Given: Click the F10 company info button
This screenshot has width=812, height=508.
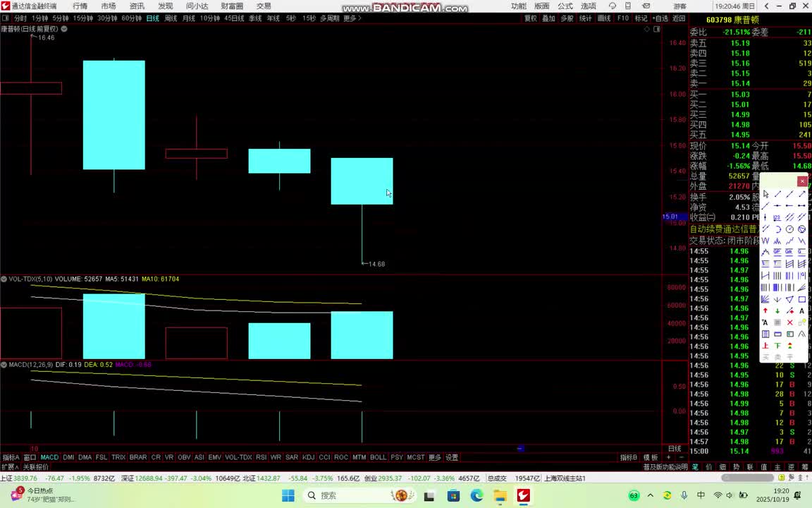Looking at the screenshot, I should click(x=623, y=18).
